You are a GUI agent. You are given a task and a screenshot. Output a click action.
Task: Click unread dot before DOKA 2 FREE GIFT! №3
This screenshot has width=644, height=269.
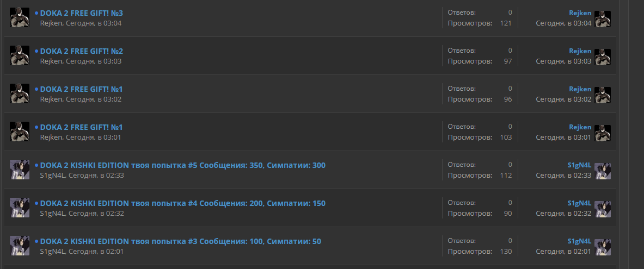pos(36,13)
